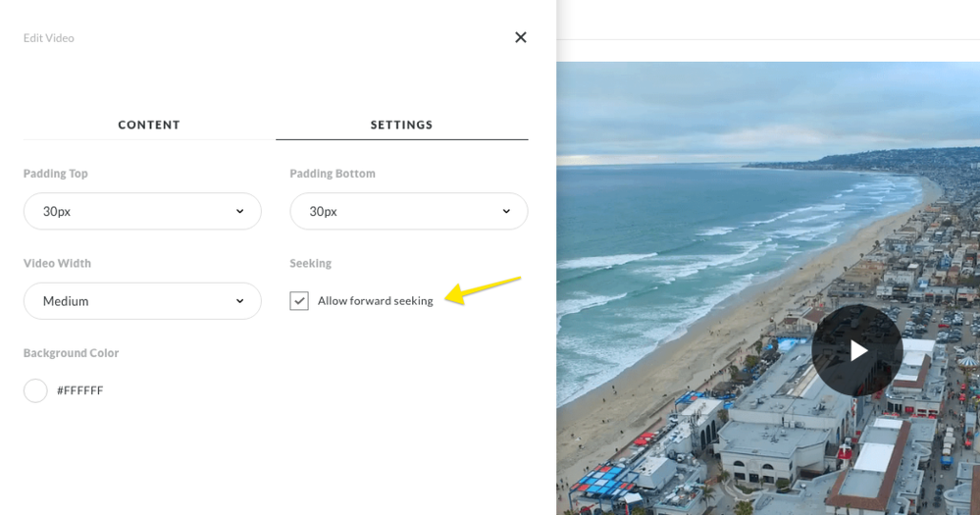Image resolution: width=980 pixels, height=515 pixels.
Task: Open the Video Width Medium dropdown
Action: click(142, 301)
